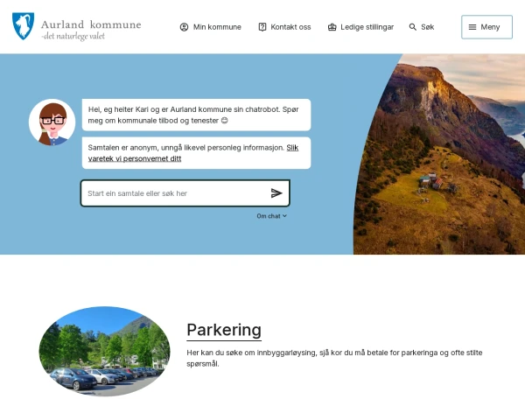525x420 pixels.
Task: Click the Ledige stillingar briefcase icon
Action: 332,27
